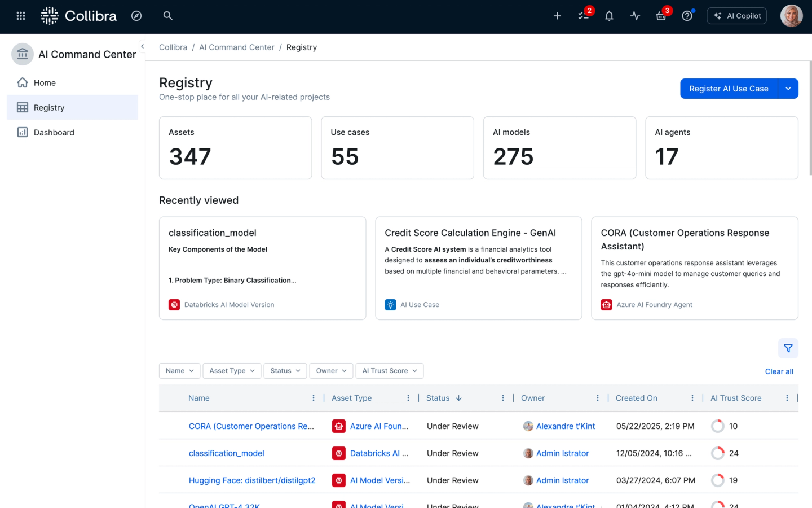Open the Assets 347 card
Screen dimensions: 812x508
(x=236, y=148)
